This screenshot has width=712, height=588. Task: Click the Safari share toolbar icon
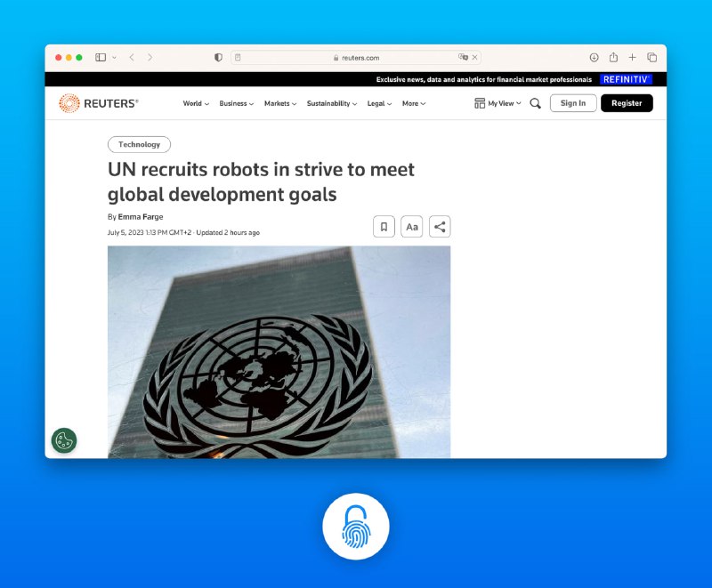point(613,58)
